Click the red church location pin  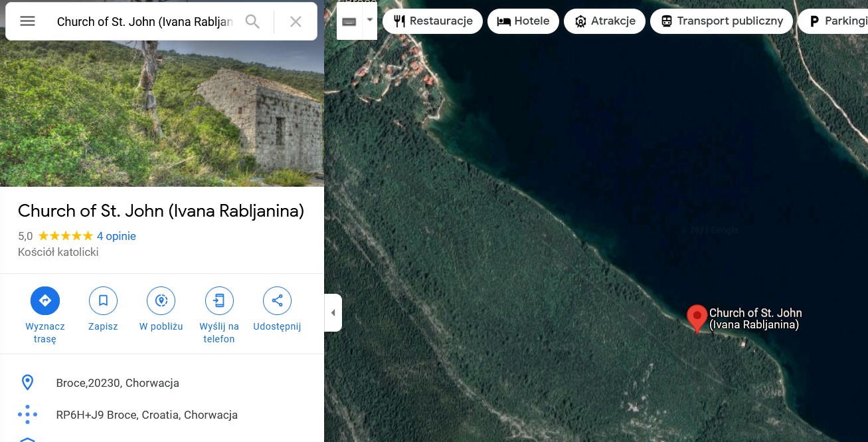pyautogui.click(x=697, y=317)
